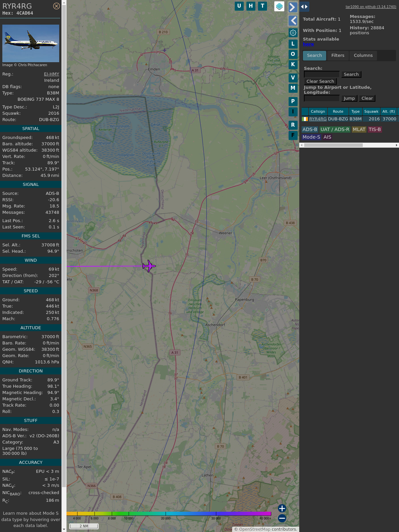The width and height of the screenshot is (399, 532).
Task: Toggle the L map button
Action: 293,44
